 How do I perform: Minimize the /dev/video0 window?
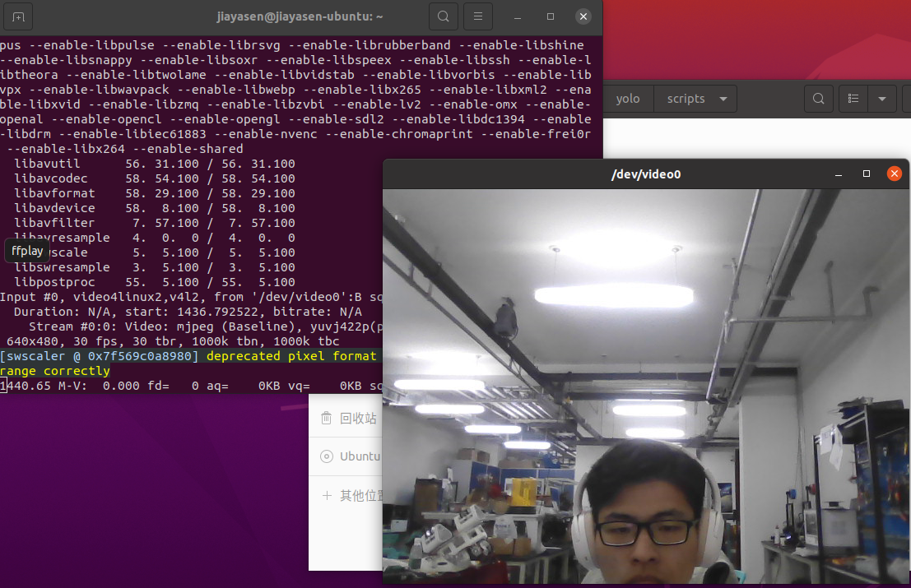(839, 174)
